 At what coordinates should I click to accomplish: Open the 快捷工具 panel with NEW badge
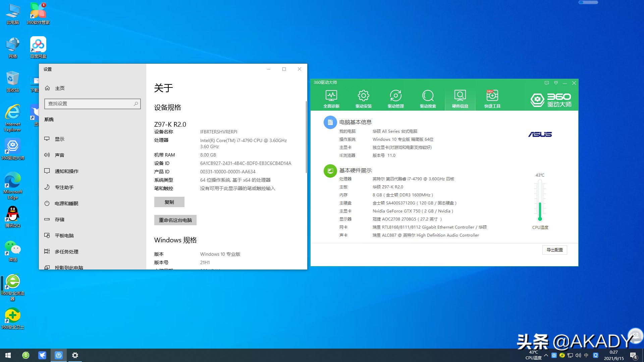(492, 98)
